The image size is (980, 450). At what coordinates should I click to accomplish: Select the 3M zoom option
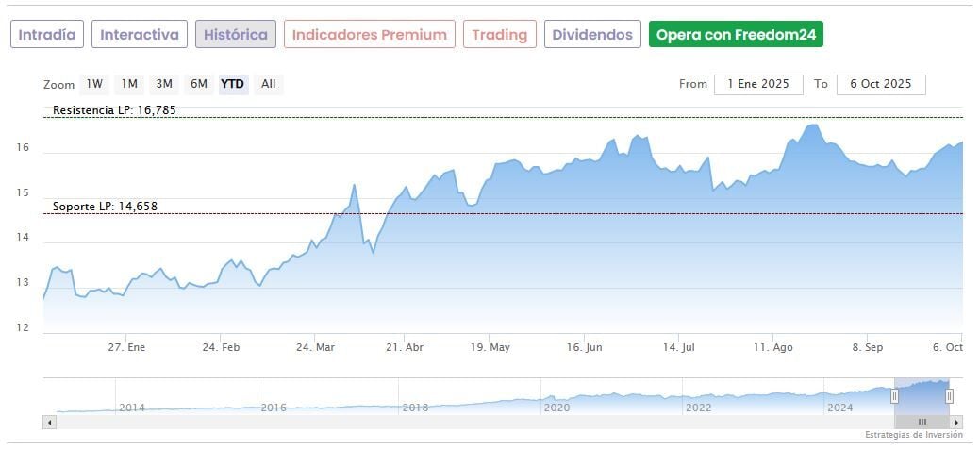164,84
